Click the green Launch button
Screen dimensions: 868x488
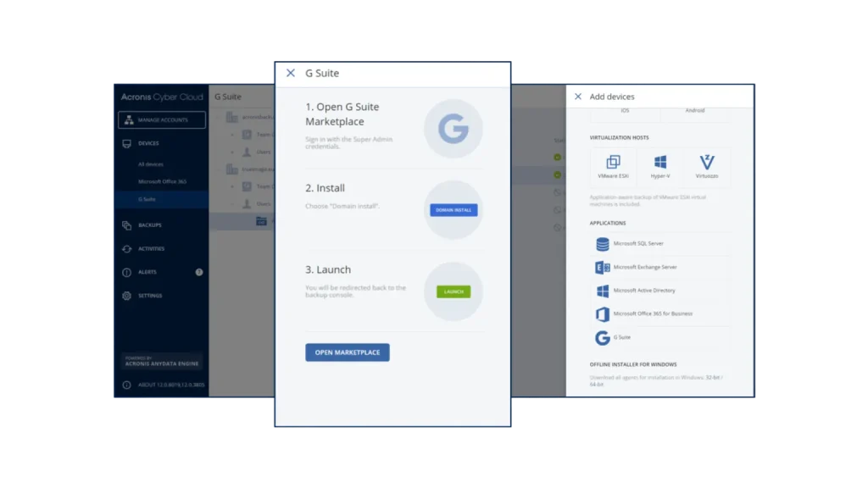454,291
